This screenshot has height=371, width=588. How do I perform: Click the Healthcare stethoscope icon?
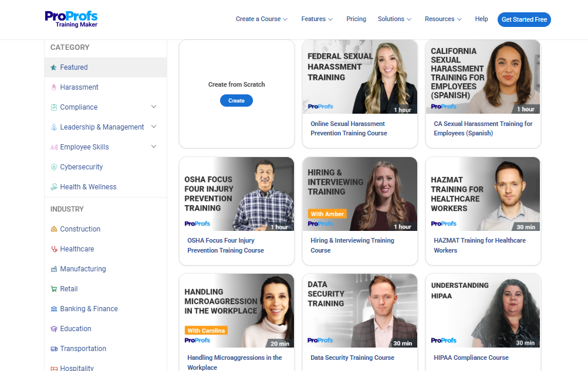[x=53, y=249]
